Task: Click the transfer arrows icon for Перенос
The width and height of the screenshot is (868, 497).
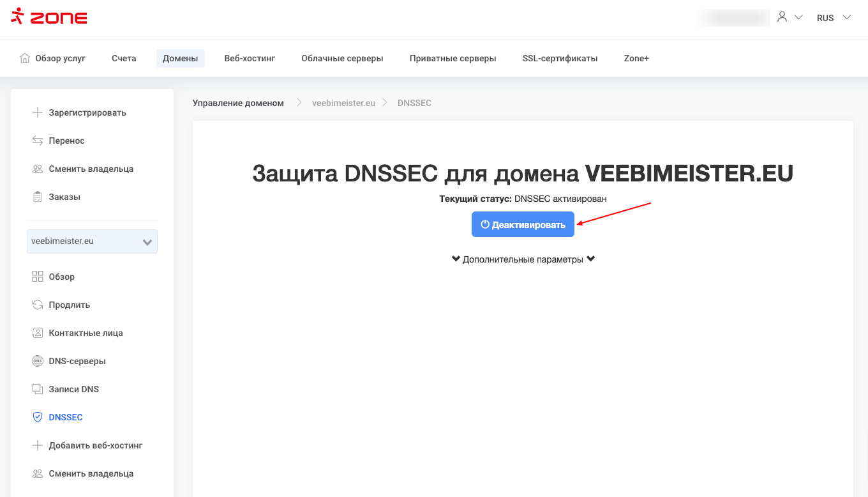Action: point(37,141)
